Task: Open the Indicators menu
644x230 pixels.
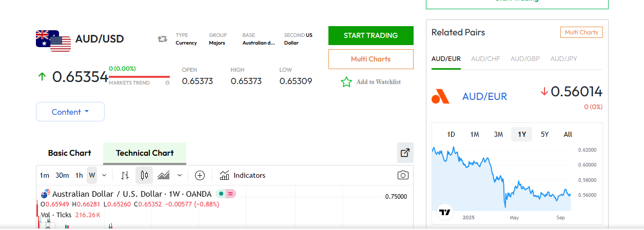Action: (243, 175)
